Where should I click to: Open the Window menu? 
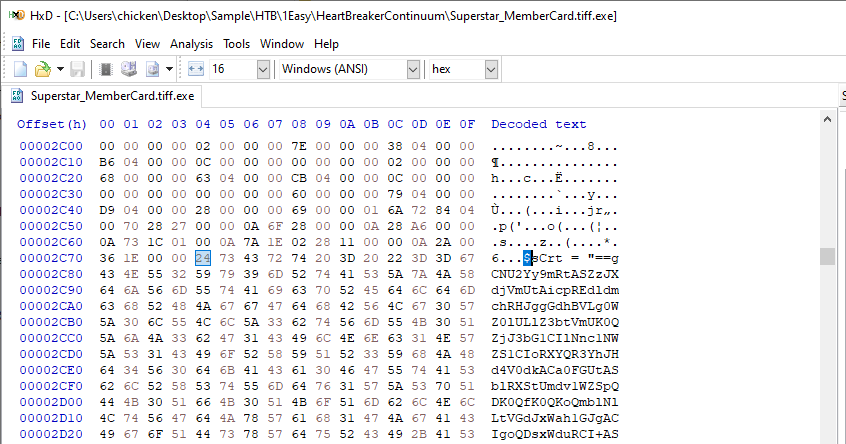[x=282, y=44]
